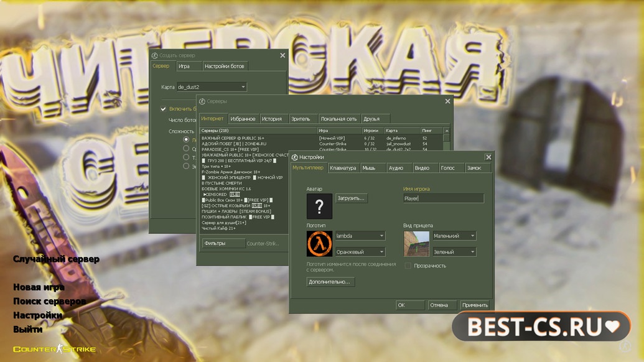
Task: Click the Загрузить... avatar button
Action: pyautogui.click(x=351, y=198)
